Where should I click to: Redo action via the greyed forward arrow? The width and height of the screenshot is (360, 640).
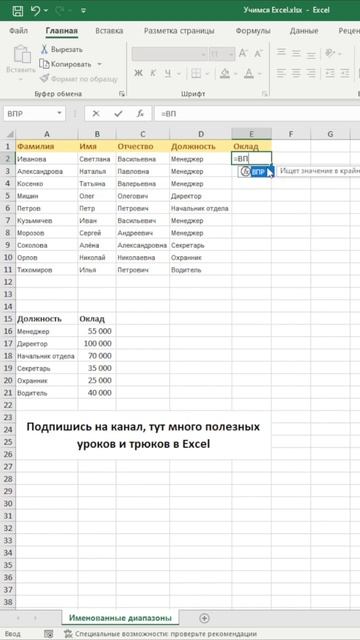pyautogui.click(x=59, y=10)
